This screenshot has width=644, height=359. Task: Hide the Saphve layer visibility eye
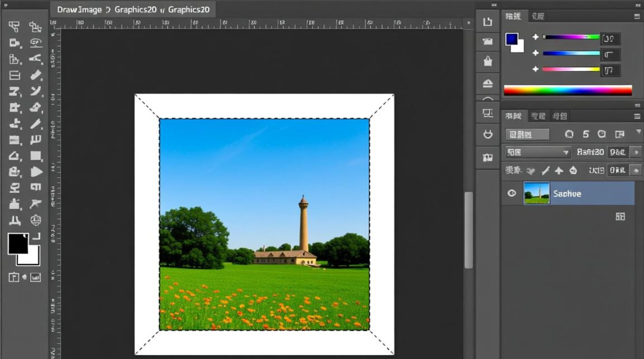[511, 193]
